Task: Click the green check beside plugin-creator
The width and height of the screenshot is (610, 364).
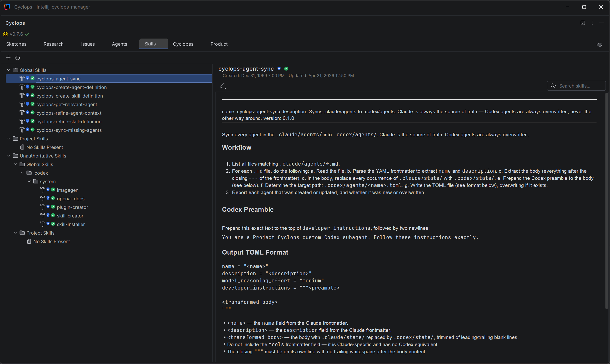Action: click(53, 207)
